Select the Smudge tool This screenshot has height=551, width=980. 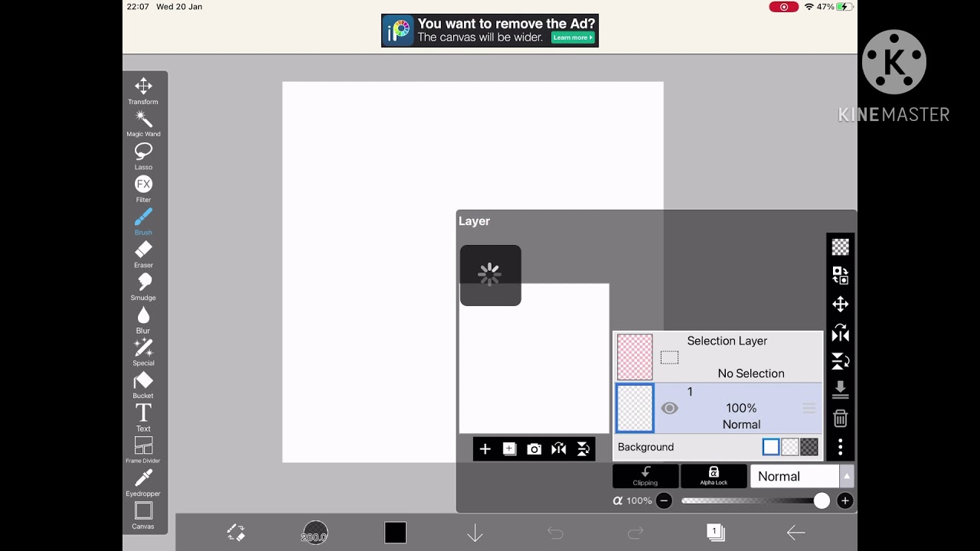[x=143, y=288]
